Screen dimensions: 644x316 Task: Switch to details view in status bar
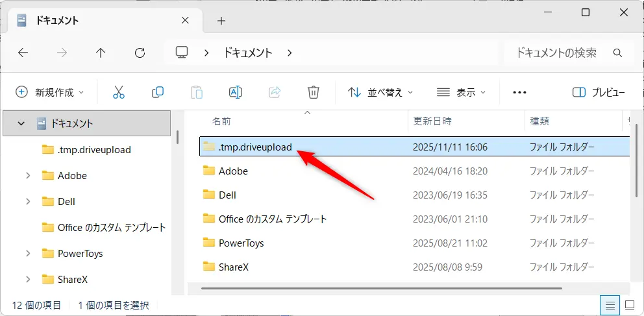(610, 304)
